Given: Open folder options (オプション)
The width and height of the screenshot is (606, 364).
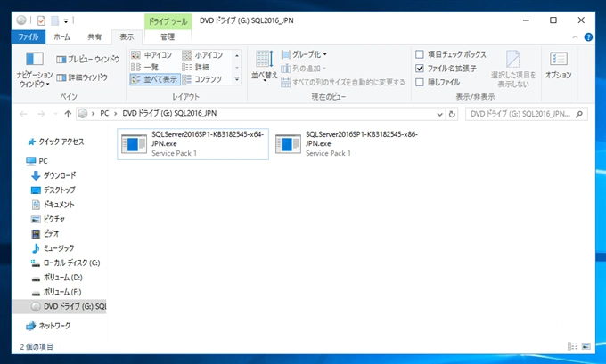Looking at the screenshot, I should [559, 66].
